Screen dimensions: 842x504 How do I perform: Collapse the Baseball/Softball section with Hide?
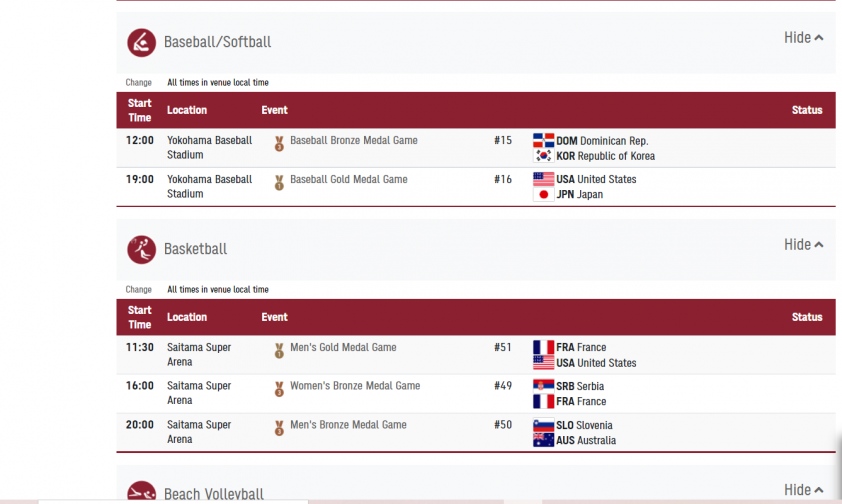(803, 38)
